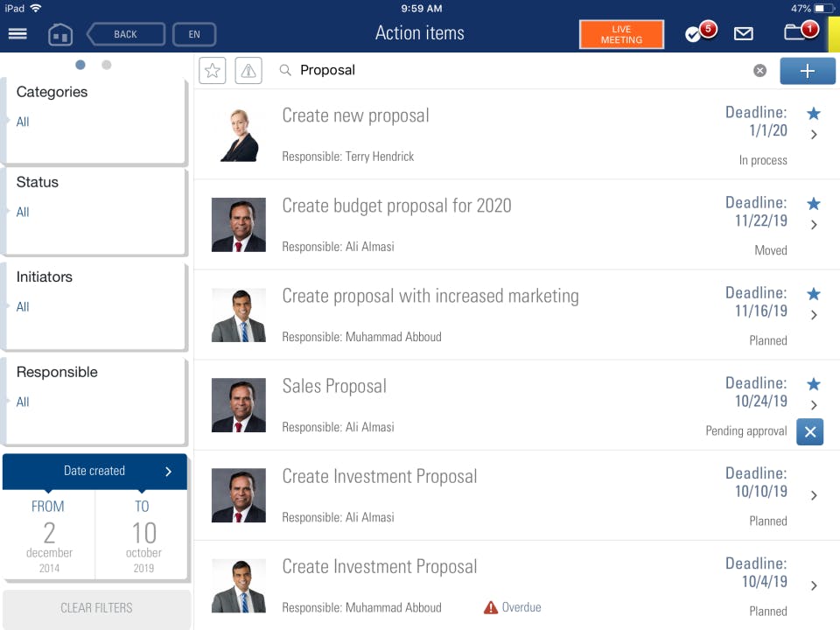Toggle star on Sales Proposal item
The height and width of the screenshot is (630, 840).
click(x=814, y=384)
